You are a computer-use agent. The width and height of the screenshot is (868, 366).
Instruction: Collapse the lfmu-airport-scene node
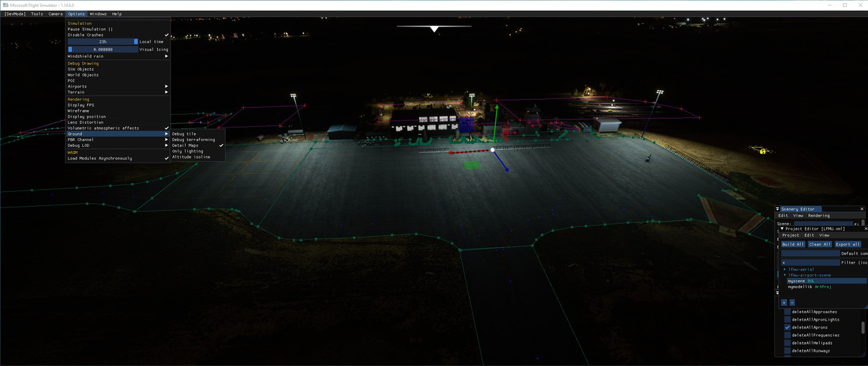tap(785, 275)
